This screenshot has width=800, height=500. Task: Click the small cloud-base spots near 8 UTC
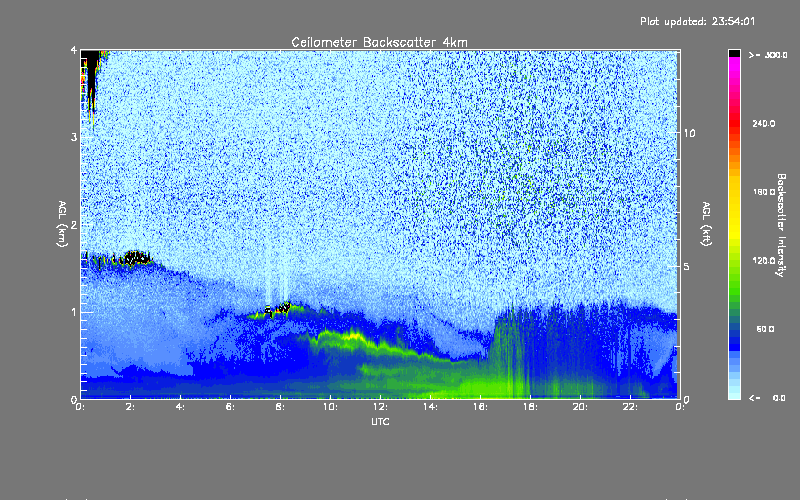278,308
